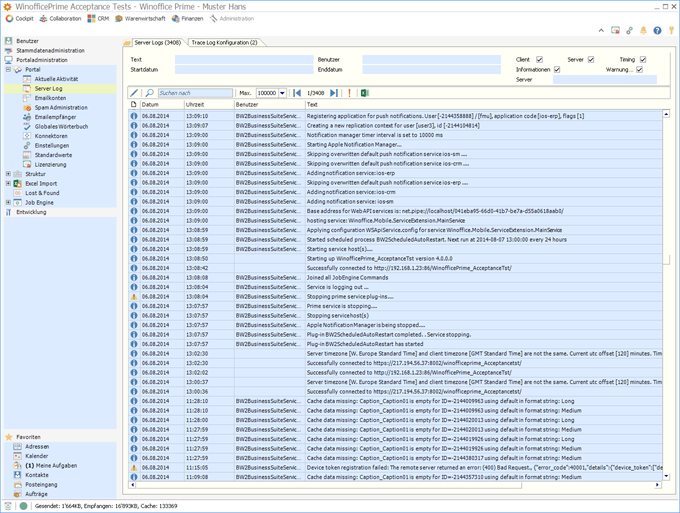
Task: Open Kalender favorite
Action: tap(36, 456)
